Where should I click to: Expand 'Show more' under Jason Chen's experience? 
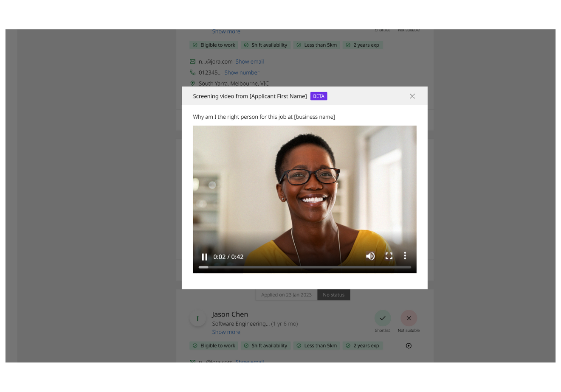click(226, 332)
